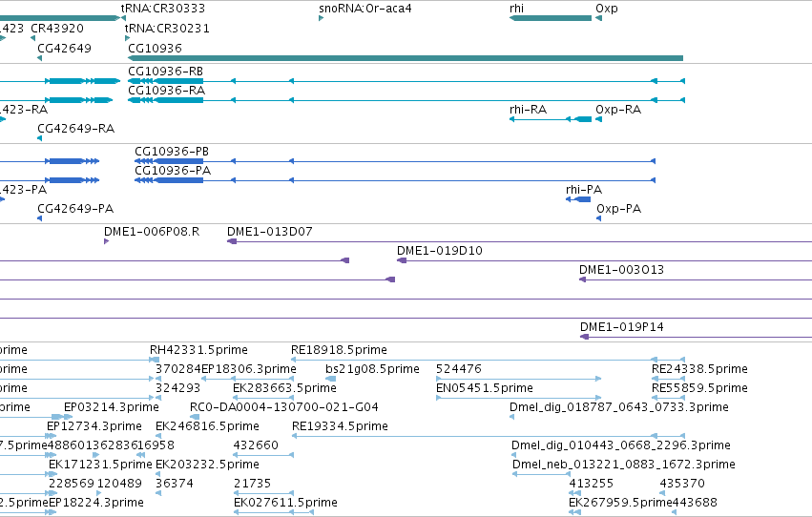Click the 432660 feature label

click(x=256, y=445)
